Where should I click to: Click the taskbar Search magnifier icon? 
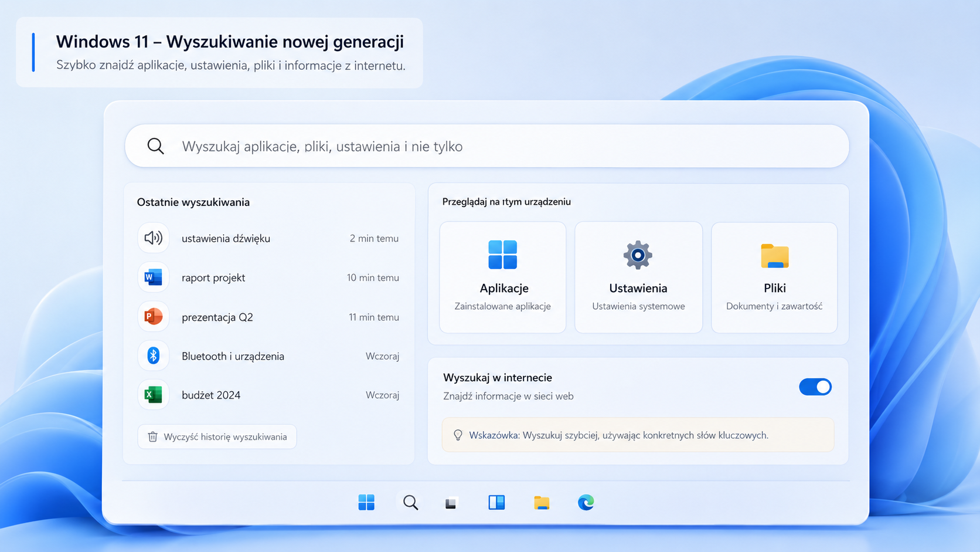coord(410,502)
